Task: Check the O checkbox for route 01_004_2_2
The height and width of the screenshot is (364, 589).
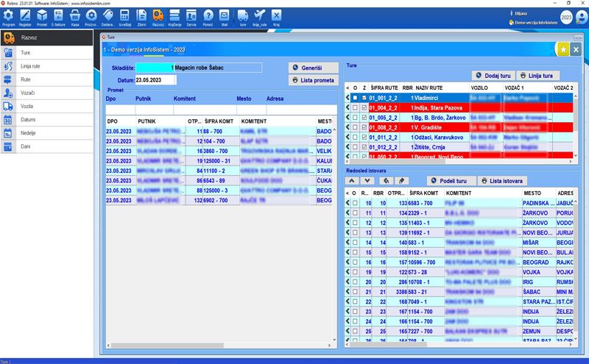Action: click(355, 107)
